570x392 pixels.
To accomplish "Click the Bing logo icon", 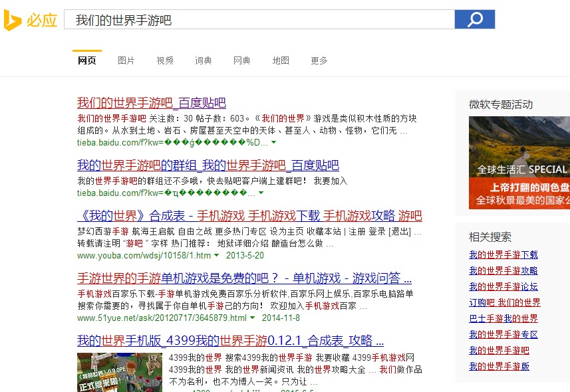I will pyautogui.click(x=13, y=21).
